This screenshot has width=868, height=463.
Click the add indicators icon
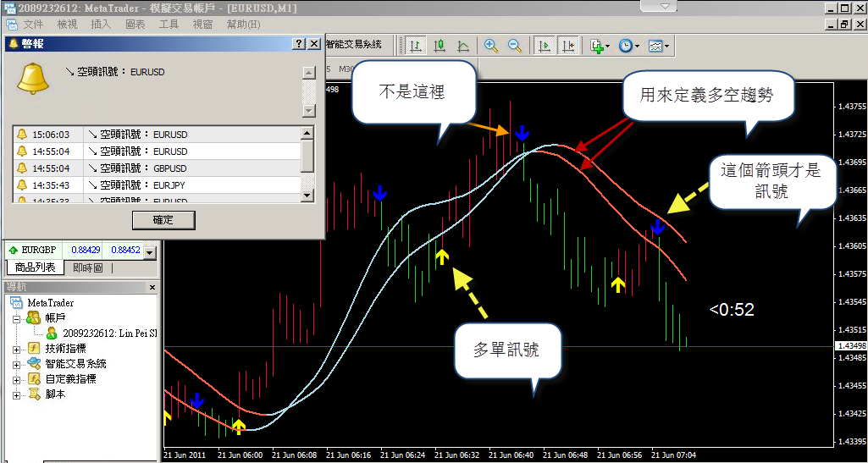click(596, 46)
